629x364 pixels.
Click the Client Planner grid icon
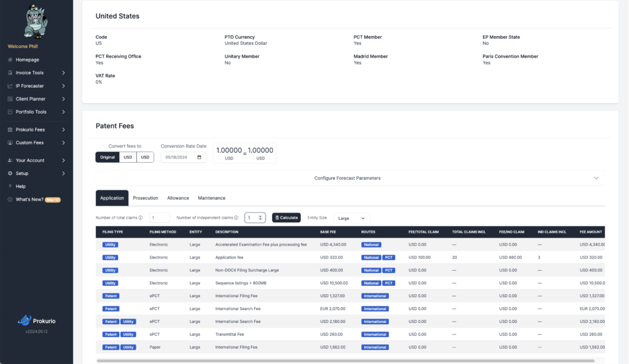tap(10, 99)
